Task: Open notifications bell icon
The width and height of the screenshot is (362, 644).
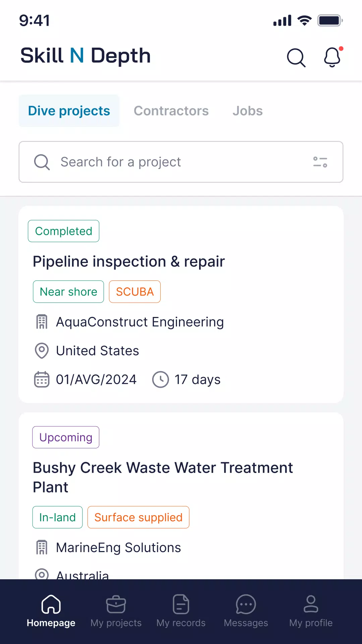Action: pos(333,57)
